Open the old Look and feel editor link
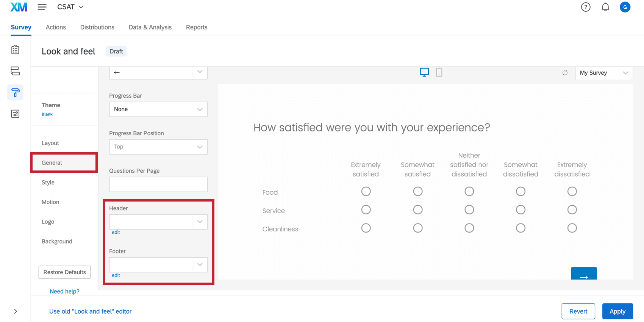 pos(90,311)
